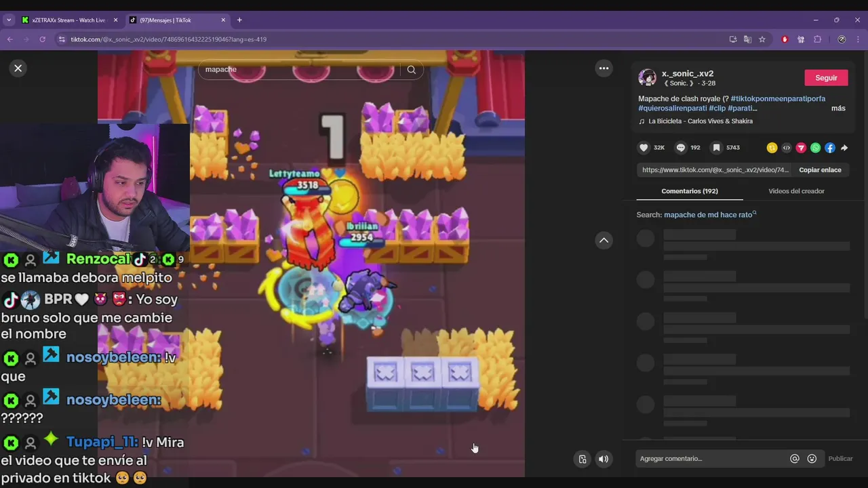Open the tab search dropdown arrow
868x488 pixels.
tap(9, 20)
